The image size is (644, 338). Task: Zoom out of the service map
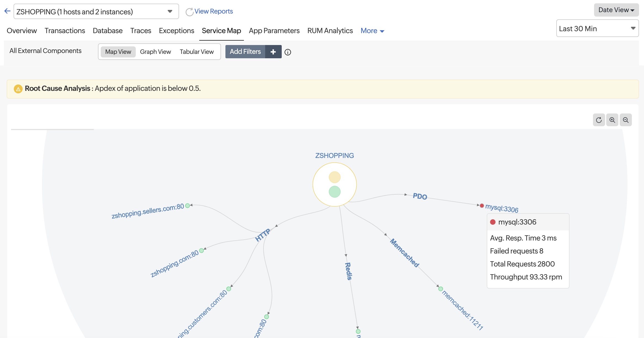pyautogui.click(x=626, y=120)
